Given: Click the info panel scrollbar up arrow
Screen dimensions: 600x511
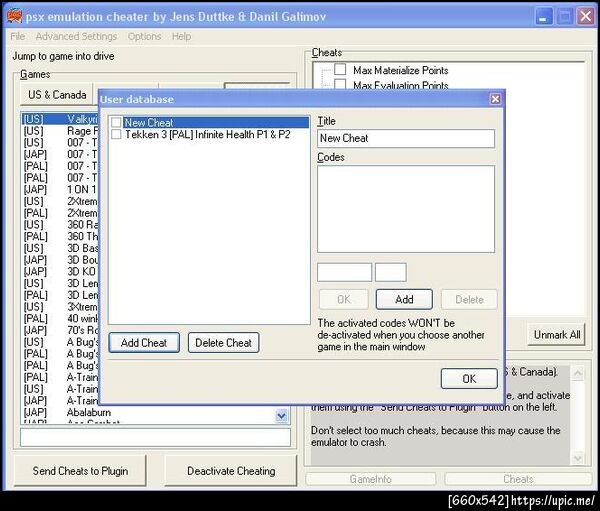Looking at the screenshot, I should click(577, 373).
